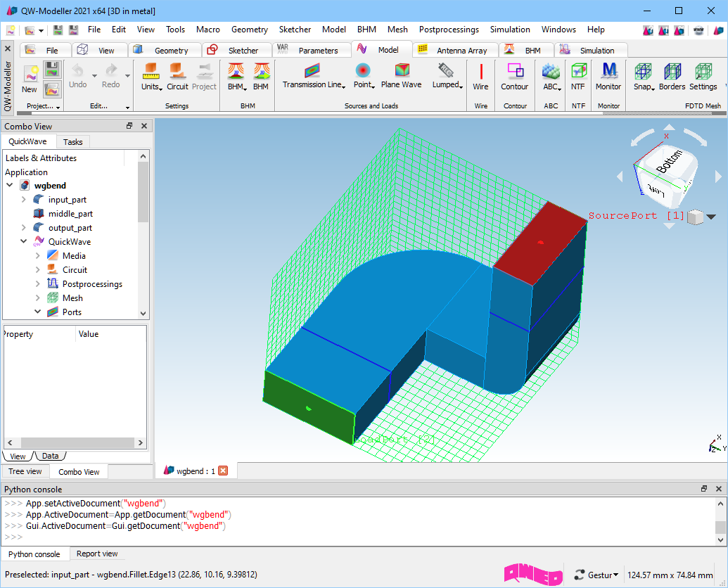
Task: Close the wgbend : 1 document tab
Action: tap(223, 471)
